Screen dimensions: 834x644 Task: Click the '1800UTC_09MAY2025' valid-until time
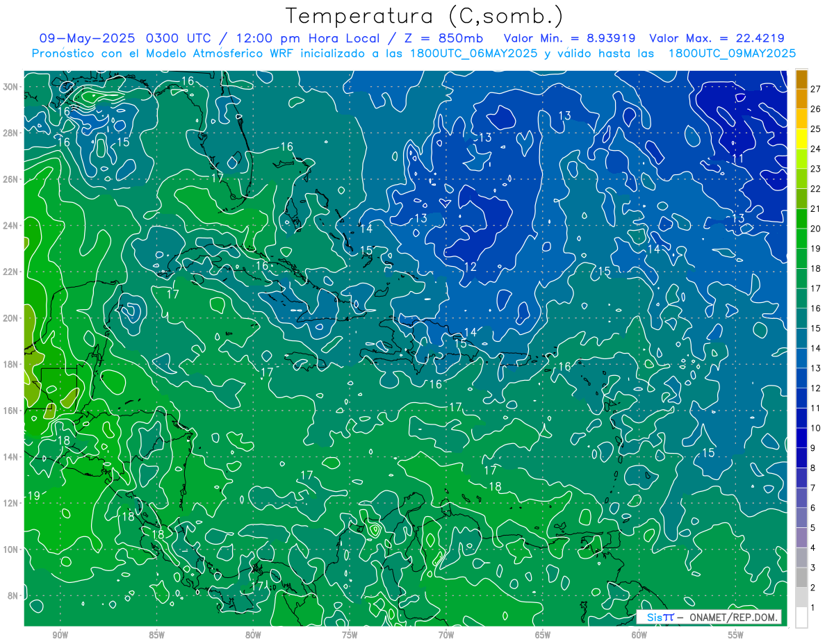click(732, 53)
